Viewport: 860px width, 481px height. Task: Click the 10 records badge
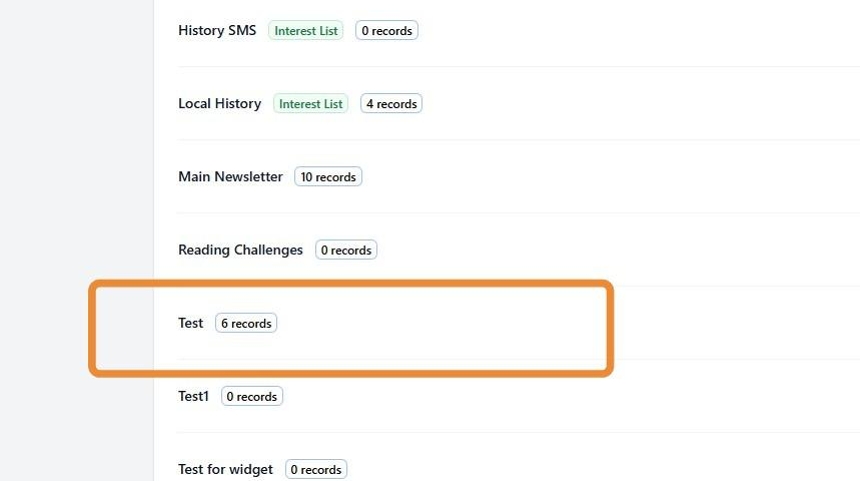[328, 177]
